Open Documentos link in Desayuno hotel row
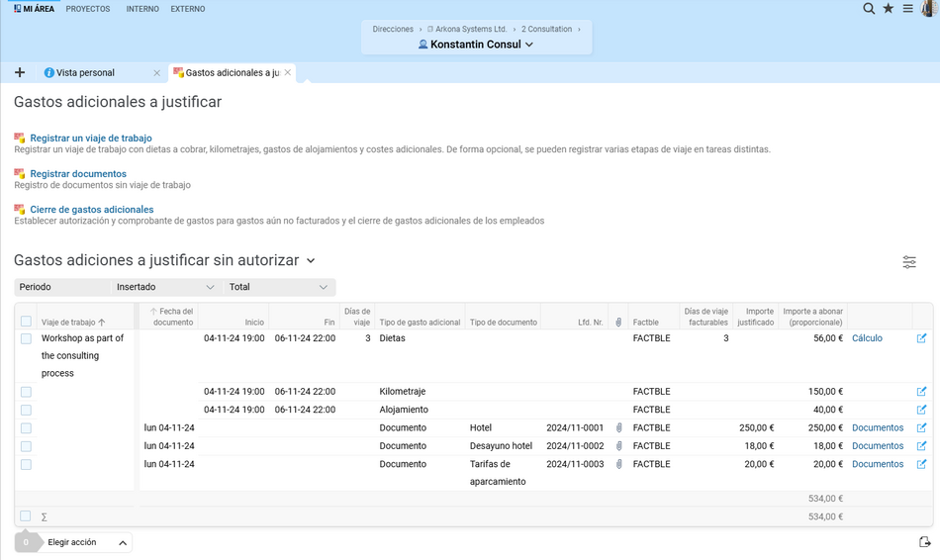 tap(878, 445)
